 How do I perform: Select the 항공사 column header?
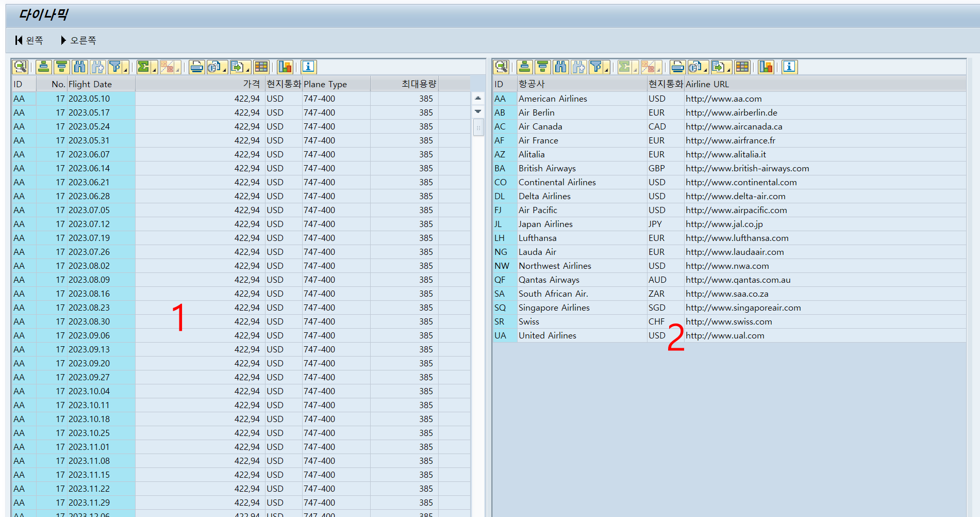[x=582, y=84]
